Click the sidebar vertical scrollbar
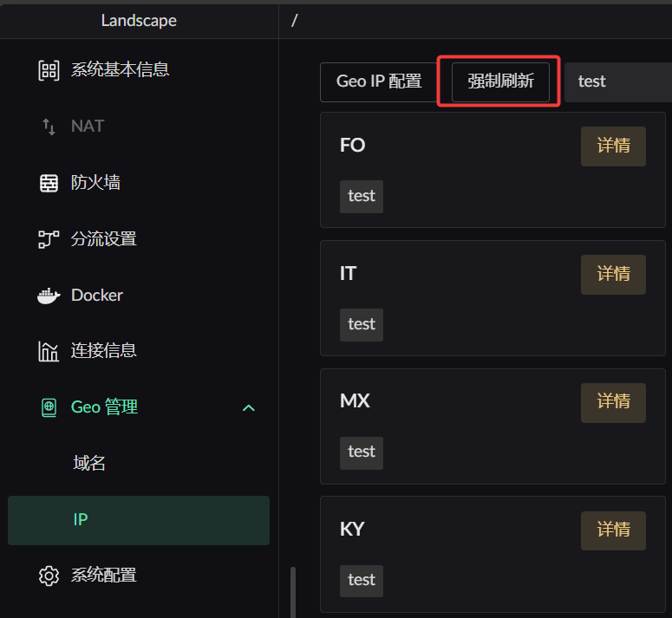The width and height of the screenshot is (672, 618). pyautogui.click(x=293, y=592)
